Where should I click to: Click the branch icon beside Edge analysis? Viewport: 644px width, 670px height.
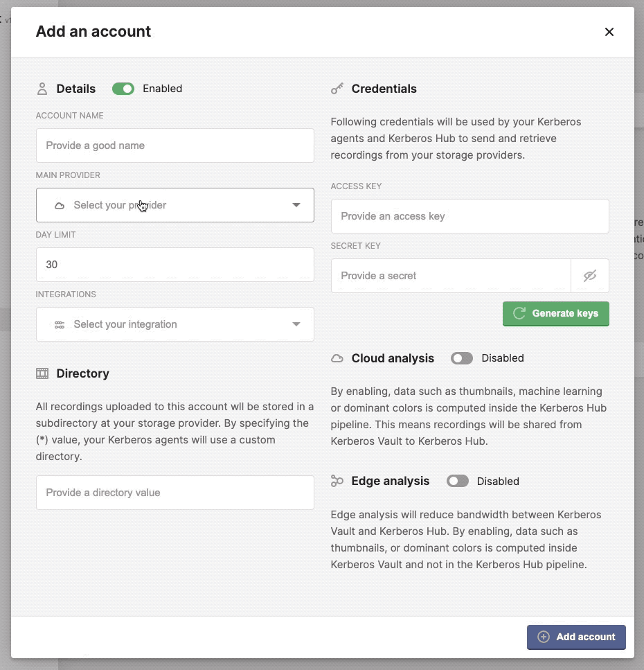click(x=337, y=481)
